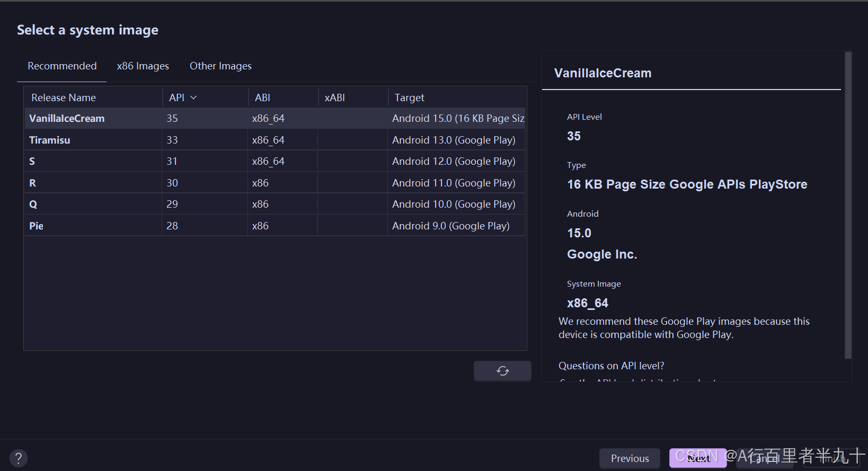Click the Target column header
Viewport: 868px width, 471px height.
pyautogui.click(x=457, y=97)
